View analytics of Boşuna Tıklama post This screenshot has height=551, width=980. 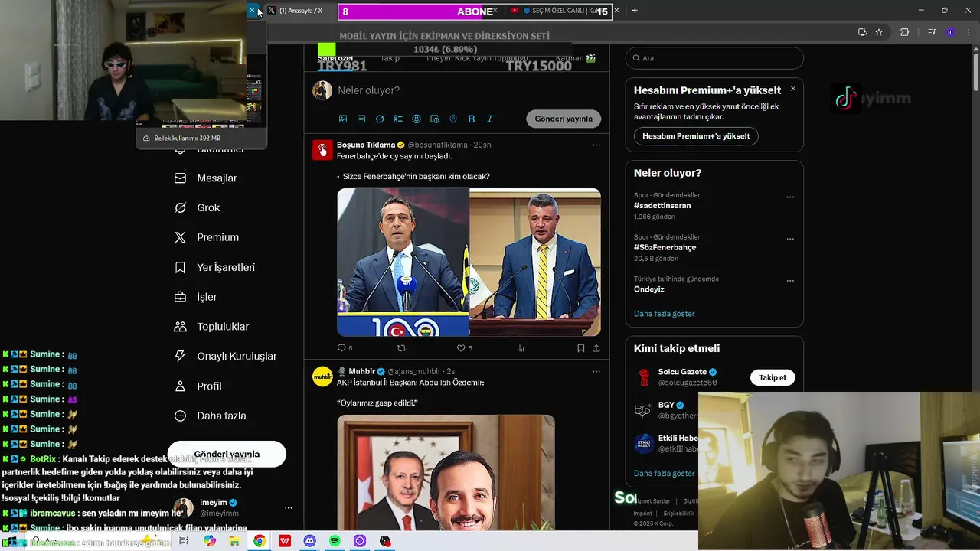pos(521,348)
